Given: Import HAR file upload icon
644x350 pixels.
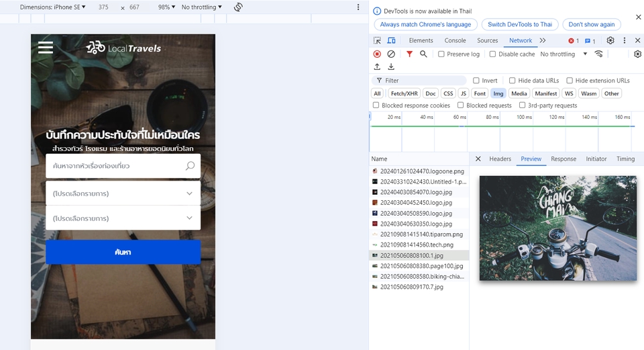Looking at the screenshot, I should tap(377, 67).
